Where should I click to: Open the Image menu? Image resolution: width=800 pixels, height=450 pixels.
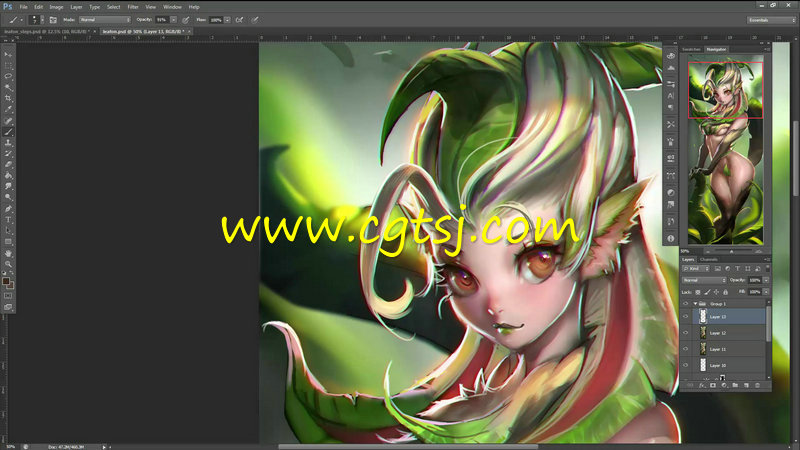[x=56, y=7]
